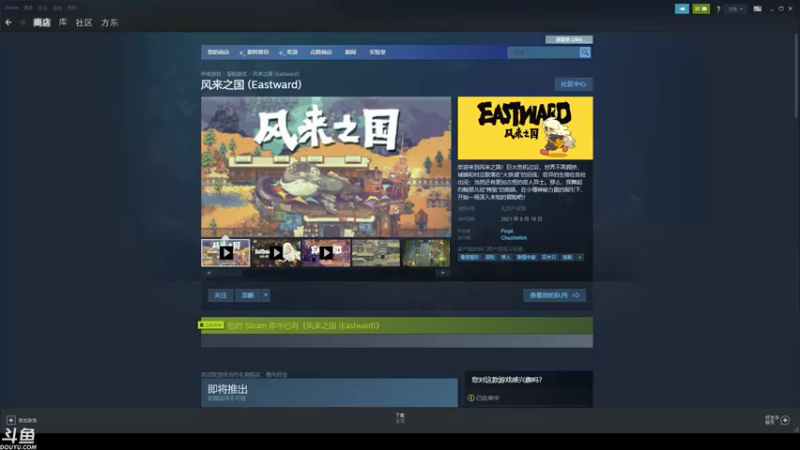Click the 忽略 ignore button
Screen dimensions: 800x450
point(247,295)
